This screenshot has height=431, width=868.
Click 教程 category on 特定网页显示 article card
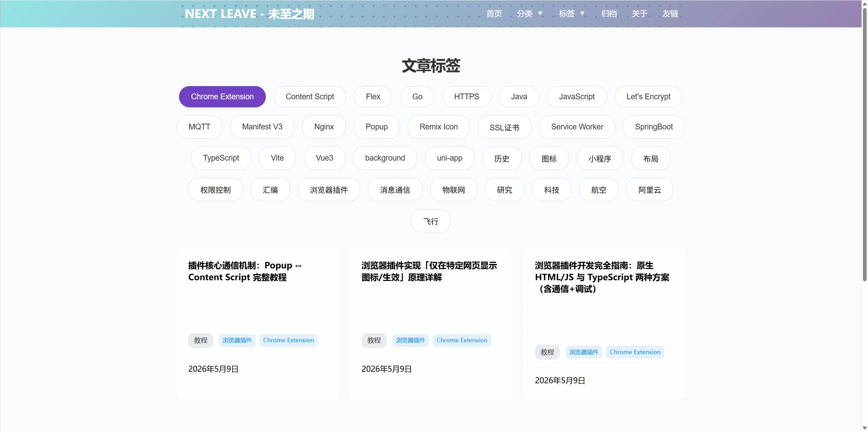point(374,340)
